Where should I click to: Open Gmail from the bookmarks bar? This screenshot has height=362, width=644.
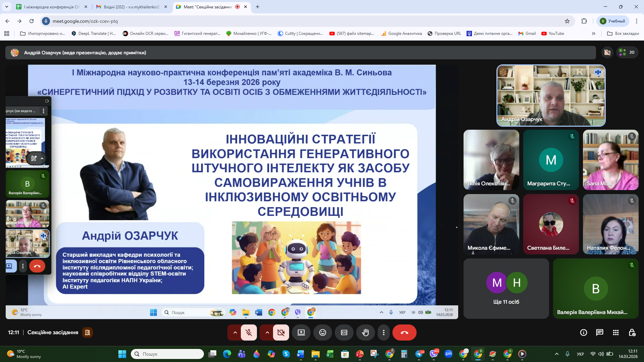coord(527,34)
